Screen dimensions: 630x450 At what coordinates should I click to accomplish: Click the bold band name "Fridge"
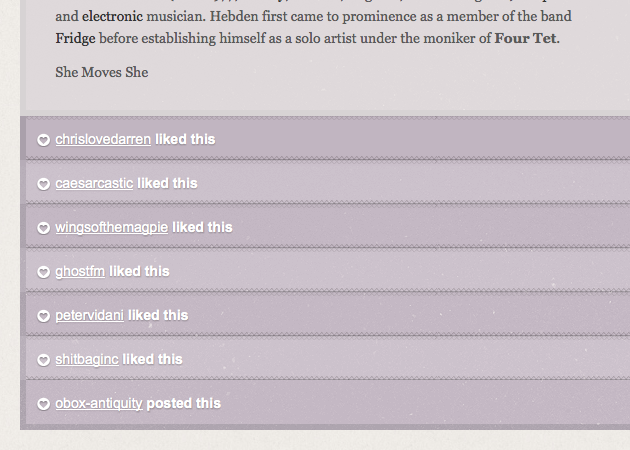(78, 38)
